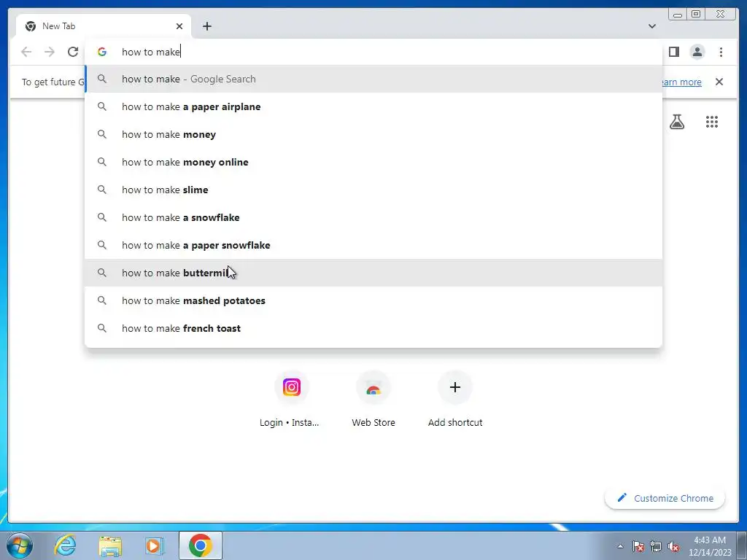Select 'how to make slime' suggestion
The width and height of the screenshot is (747, 560).
tap(373, 190)
